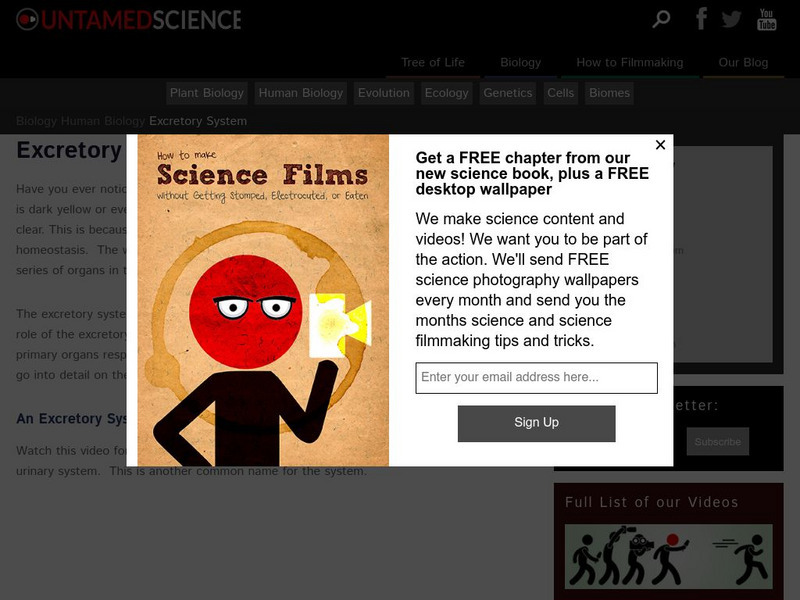Open the Ecology tab
Image resolution: width=800 pixels, height=600 pixels.
pyautogui.click(x=446, y=93)
